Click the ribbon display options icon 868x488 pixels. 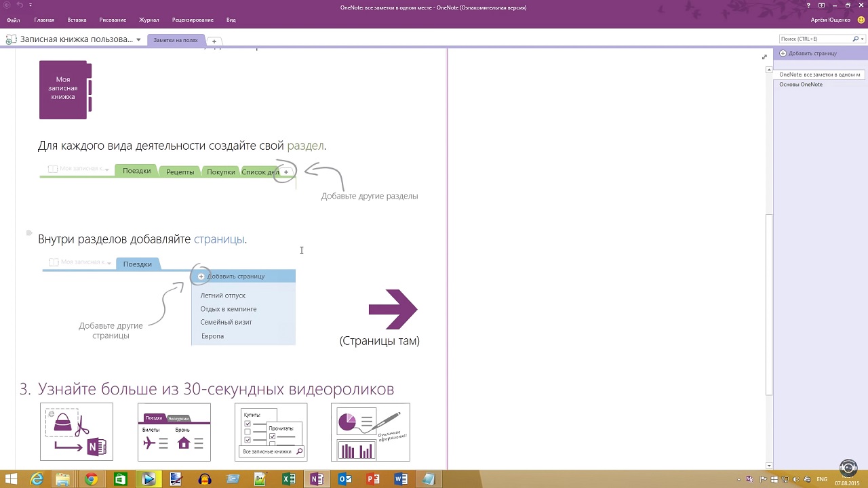[822, 5]
